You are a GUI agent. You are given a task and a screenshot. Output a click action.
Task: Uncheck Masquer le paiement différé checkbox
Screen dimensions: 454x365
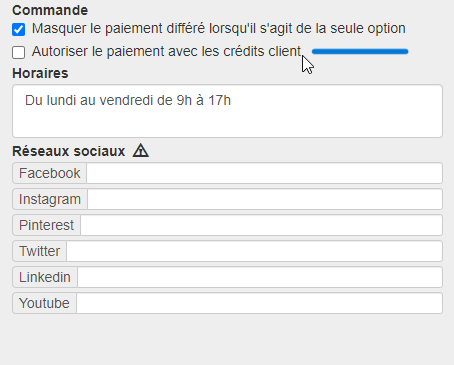[18, 29]
